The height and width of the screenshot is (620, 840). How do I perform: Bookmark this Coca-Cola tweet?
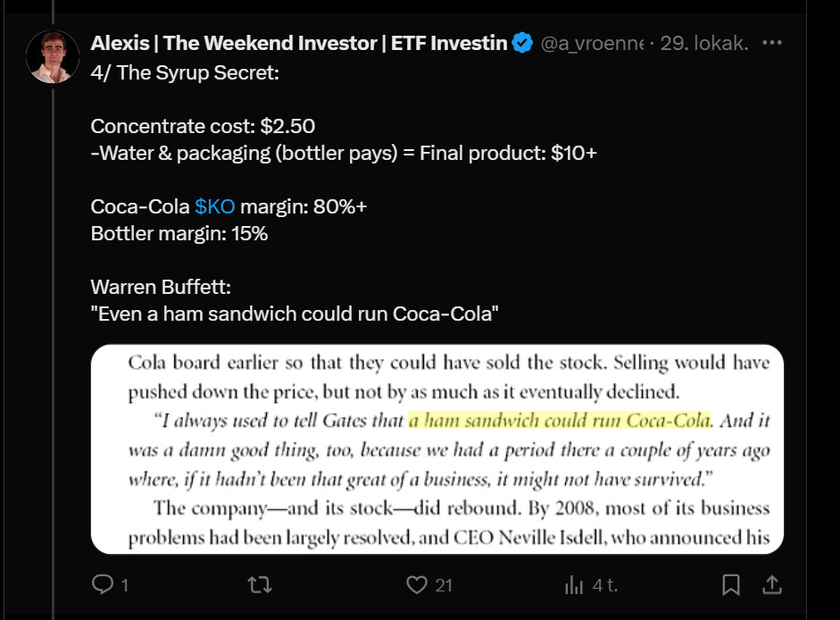[x=730, y=585]
